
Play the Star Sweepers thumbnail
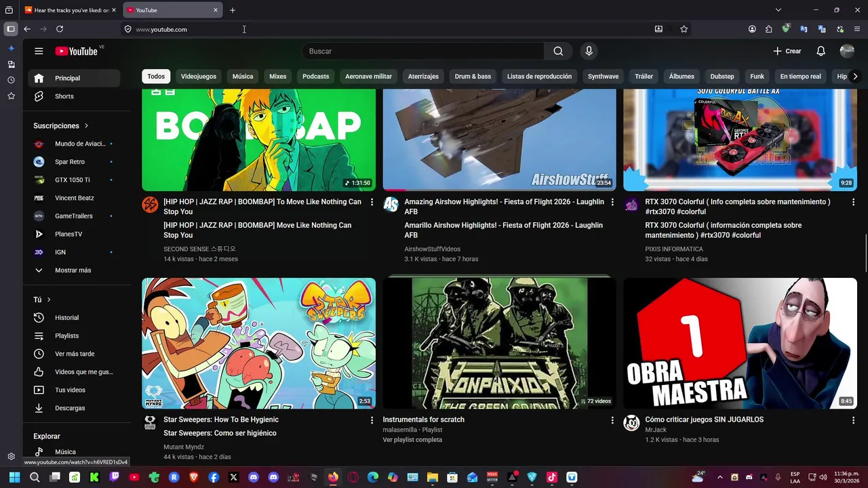tap(258, 343)
